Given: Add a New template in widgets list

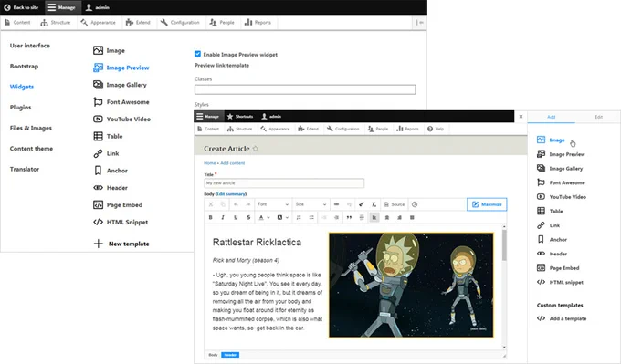Looking at the screenshot, I should tap(121, 244).
